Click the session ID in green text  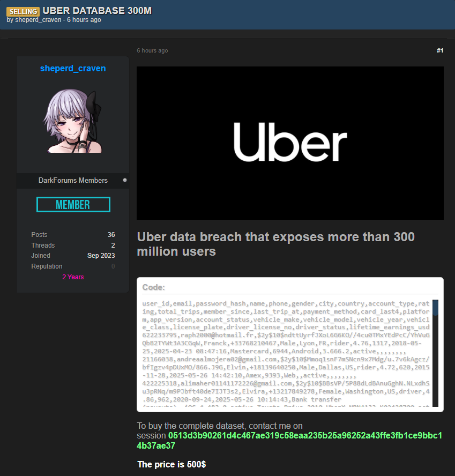pos(289,441)
